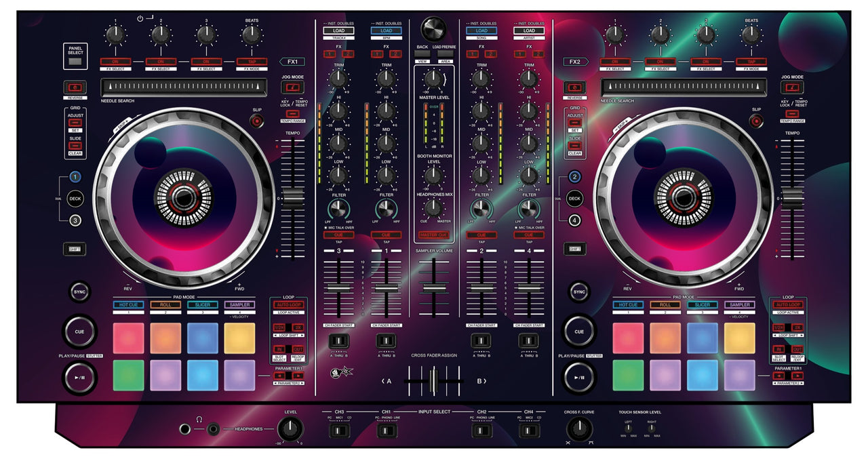The height and width of the screenshot is (461, 868).
Task: Trigger the orange performance pad on right deck
Action: pos(665,338)
